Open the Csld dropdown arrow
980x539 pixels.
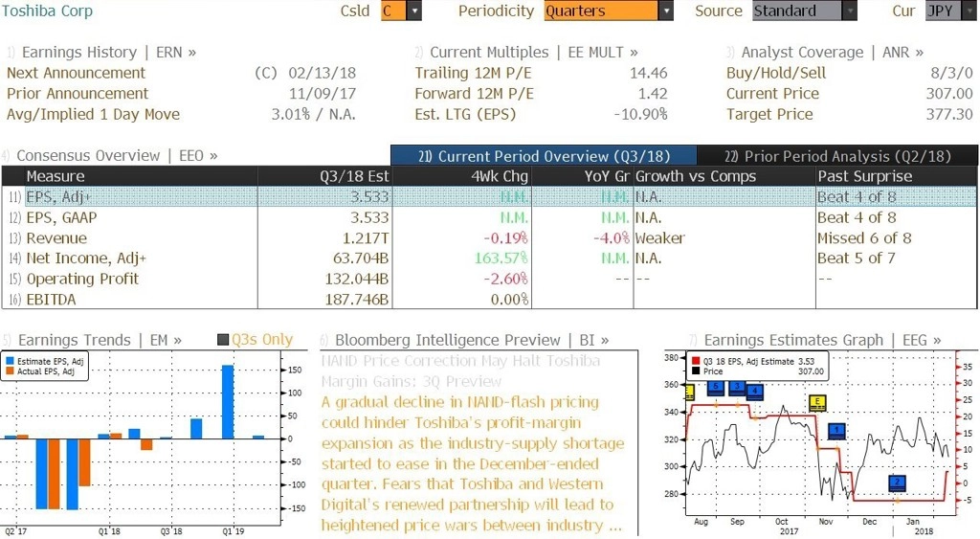coord(413,11)
